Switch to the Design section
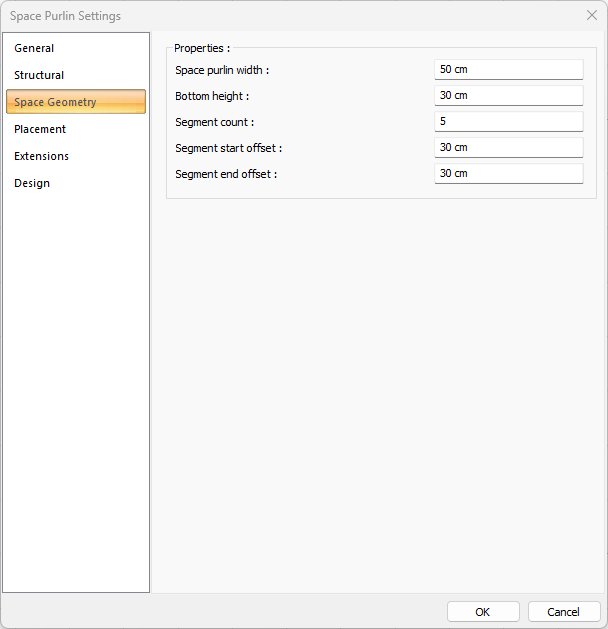608x629 pixels. click(x=32, y=183)
